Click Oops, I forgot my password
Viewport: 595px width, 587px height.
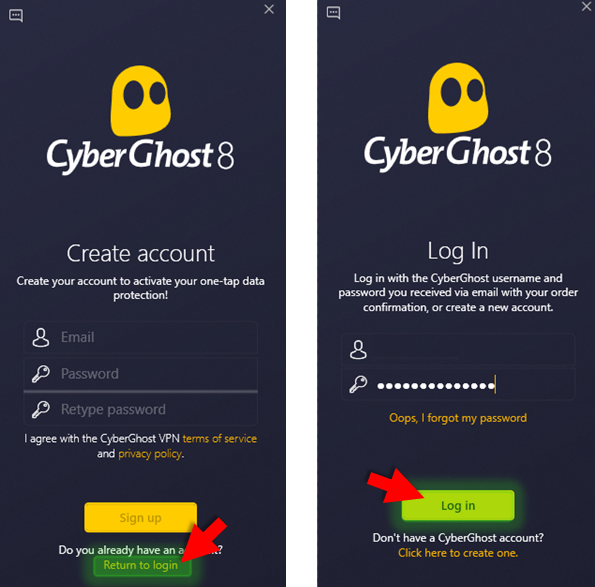click(x=458, y=418)
